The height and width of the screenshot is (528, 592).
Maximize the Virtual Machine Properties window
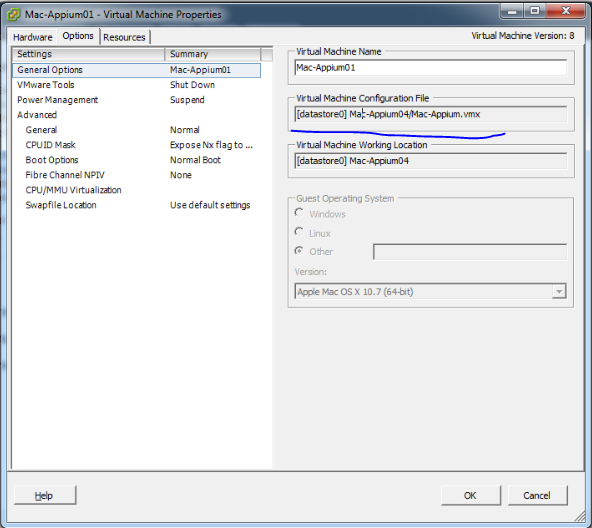click(x=535, y=11)
